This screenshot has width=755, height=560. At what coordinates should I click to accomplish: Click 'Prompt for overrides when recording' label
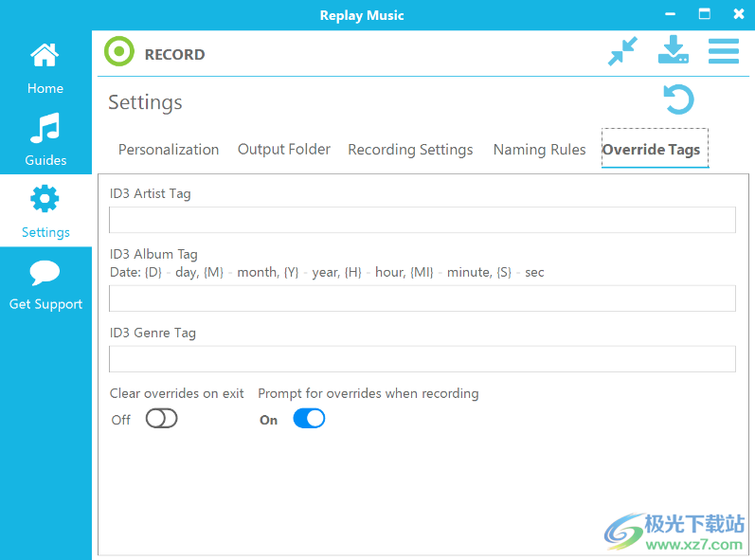pyautogui.click(x=369, y=393)
